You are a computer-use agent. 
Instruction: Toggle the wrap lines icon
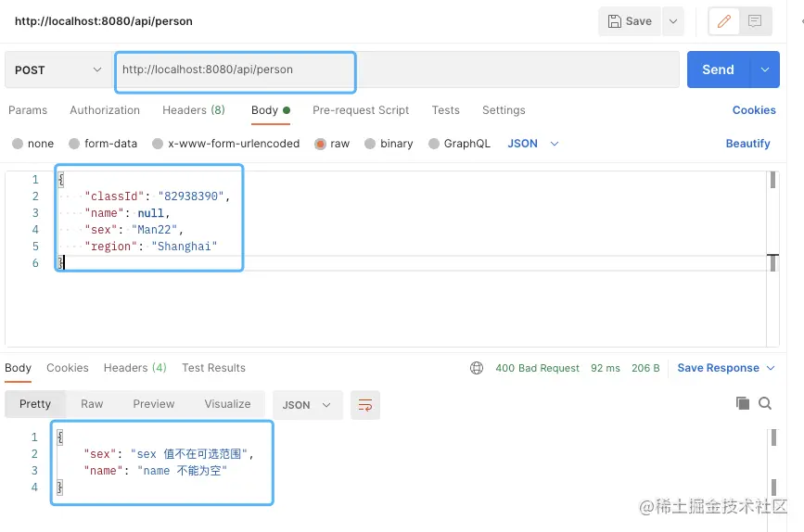[365, 405]
